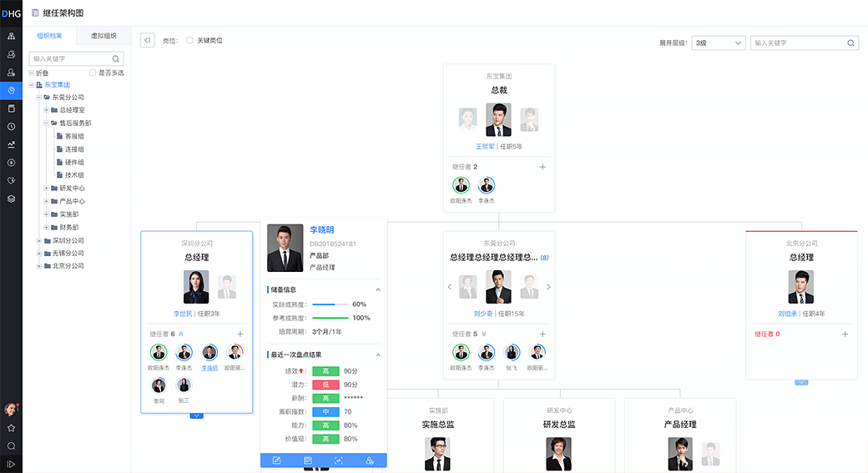Click the trend chart icon in sidebar
This screenshot has width=868, height=473.
coord(11,144)
